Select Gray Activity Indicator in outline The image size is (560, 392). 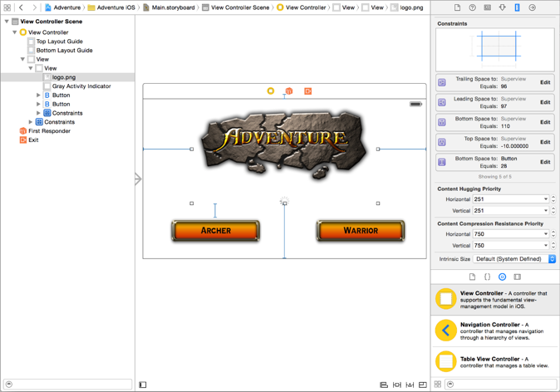81,86
